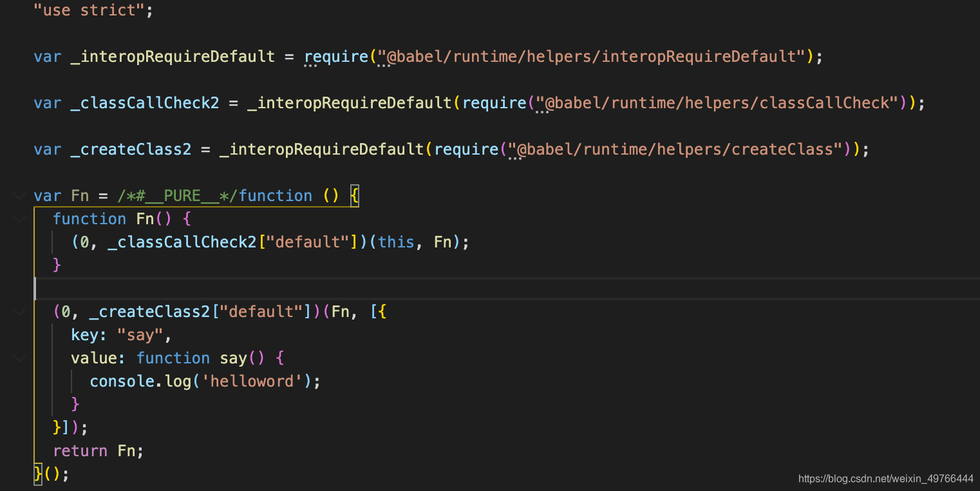Image resolution: width=980 pixels, height=491 pixels.
Task: Click the _createClass2 name in its var declaration
Action: (x=131, y=149)
